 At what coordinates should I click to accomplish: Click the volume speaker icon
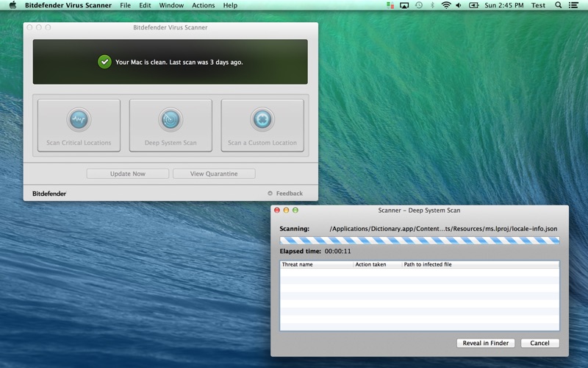tap(459, 5)
